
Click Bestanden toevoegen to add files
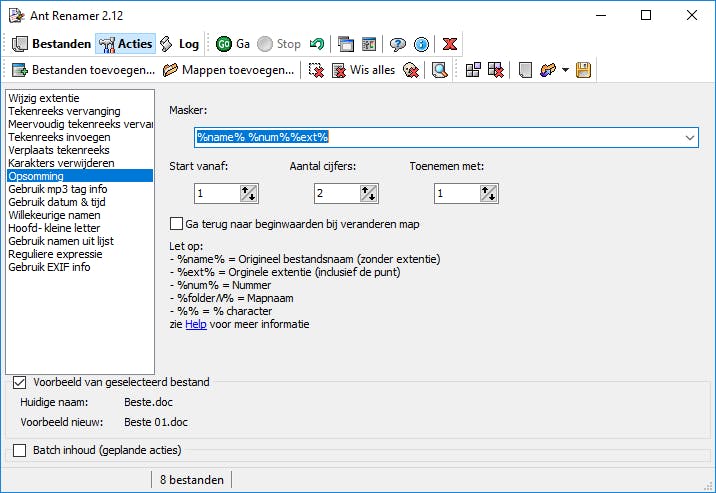click(x=83, y=70)
